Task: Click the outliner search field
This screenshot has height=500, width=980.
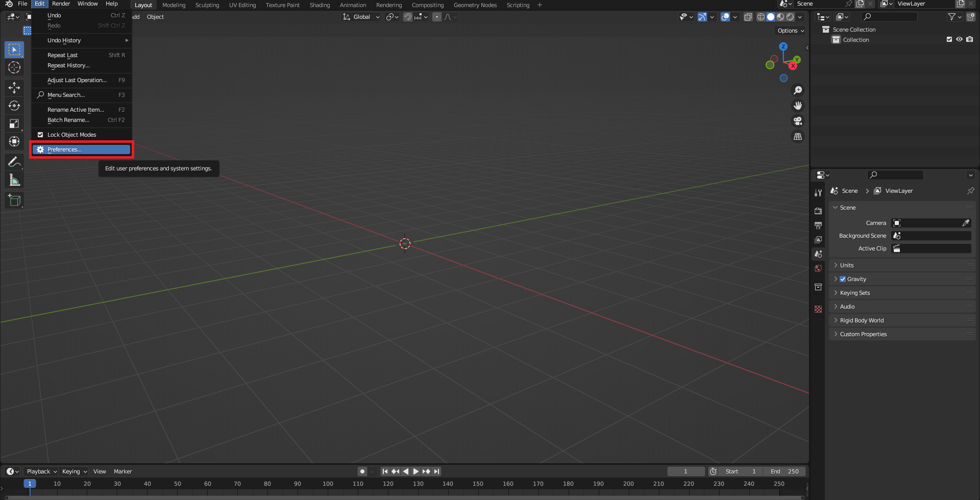Action: pyautogui.click(x=890, y=17)
